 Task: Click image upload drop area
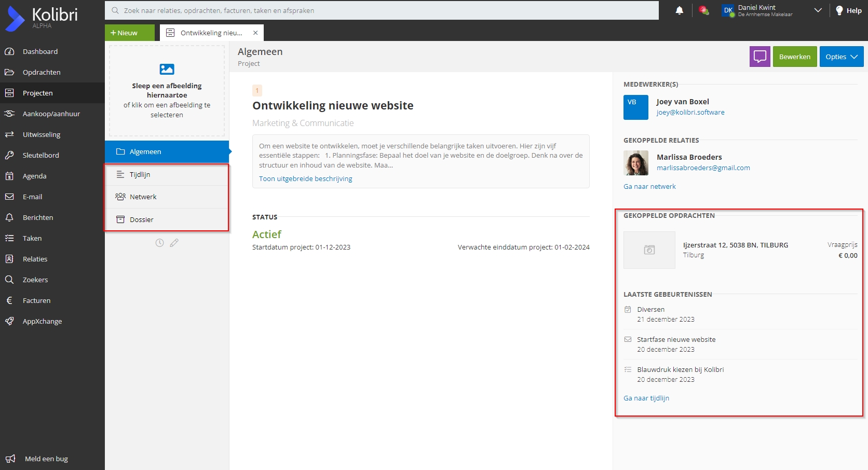167,91
